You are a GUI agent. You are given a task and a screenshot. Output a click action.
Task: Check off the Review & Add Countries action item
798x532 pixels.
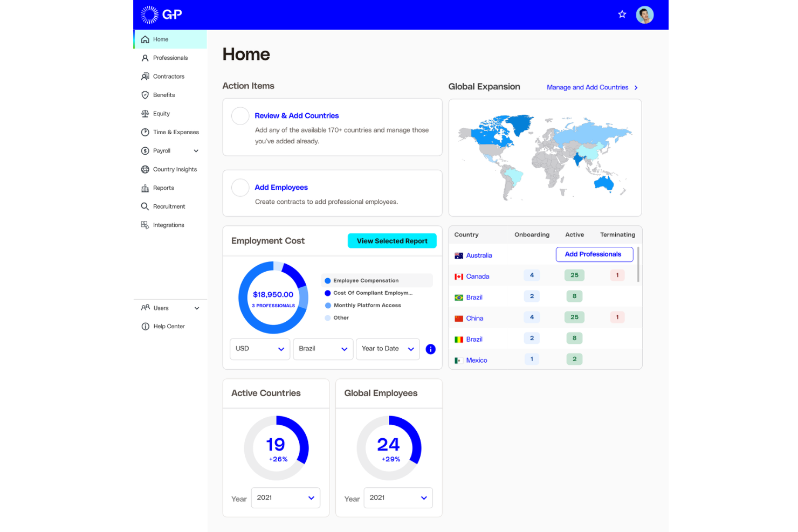point(240,116)
